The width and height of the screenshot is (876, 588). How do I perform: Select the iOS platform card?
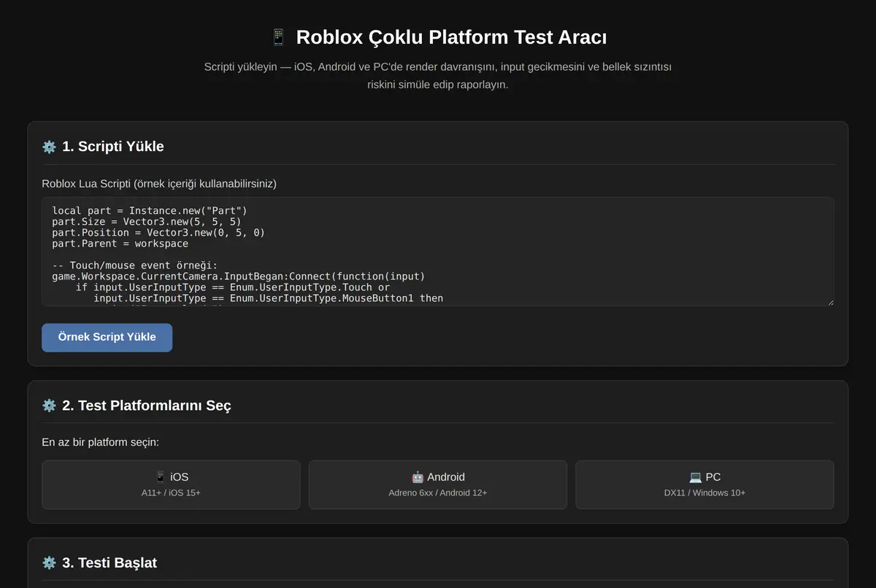171,484
